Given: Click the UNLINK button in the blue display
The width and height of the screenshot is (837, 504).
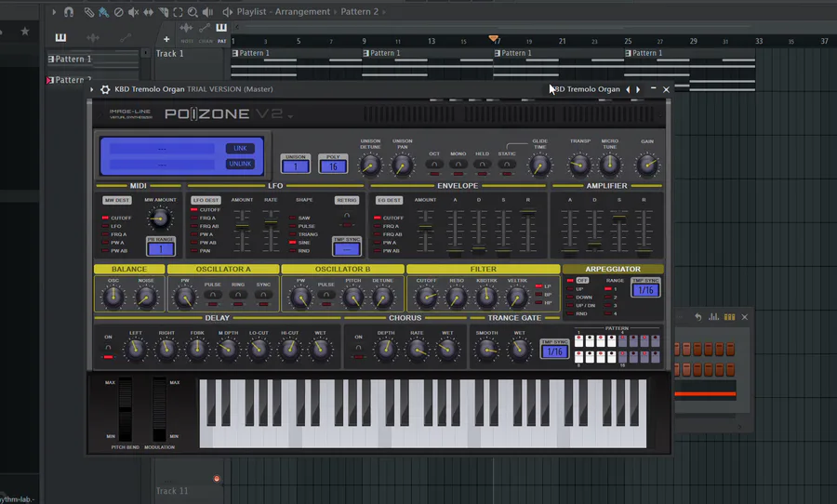Looking at the screenshot, I should [240, 164].
